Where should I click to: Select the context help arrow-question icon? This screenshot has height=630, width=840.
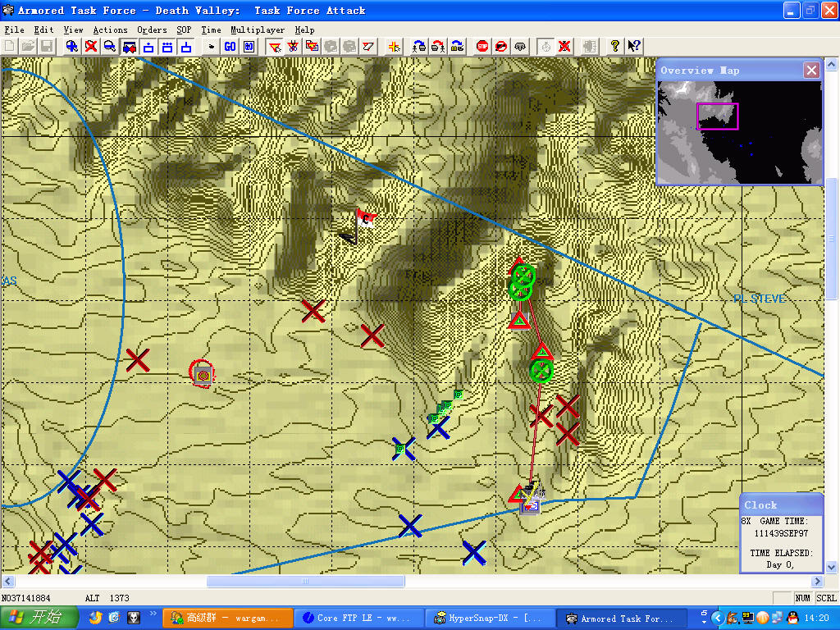(x=634, y=47)
